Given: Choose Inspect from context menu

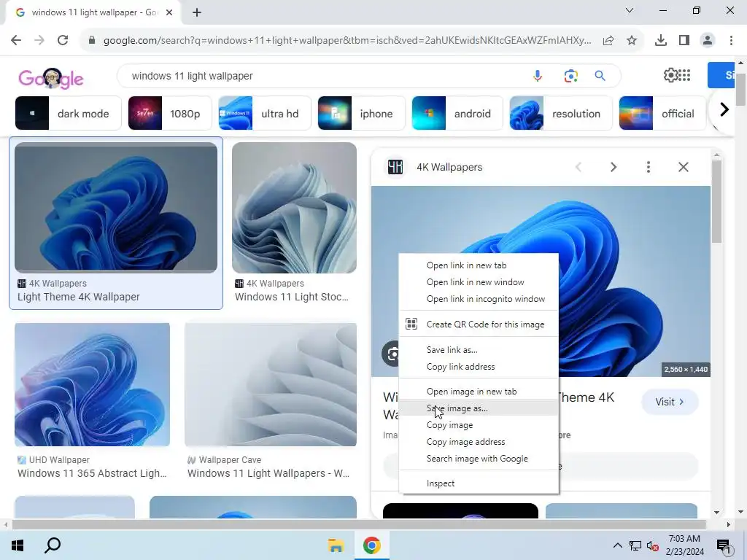Looking at the screenshot, I should (x=479, y=483).
